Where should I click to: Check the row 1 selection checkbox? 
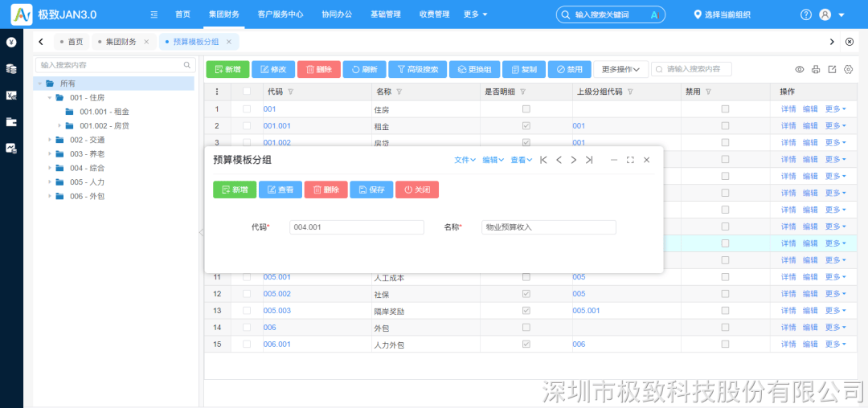point(247,109)
